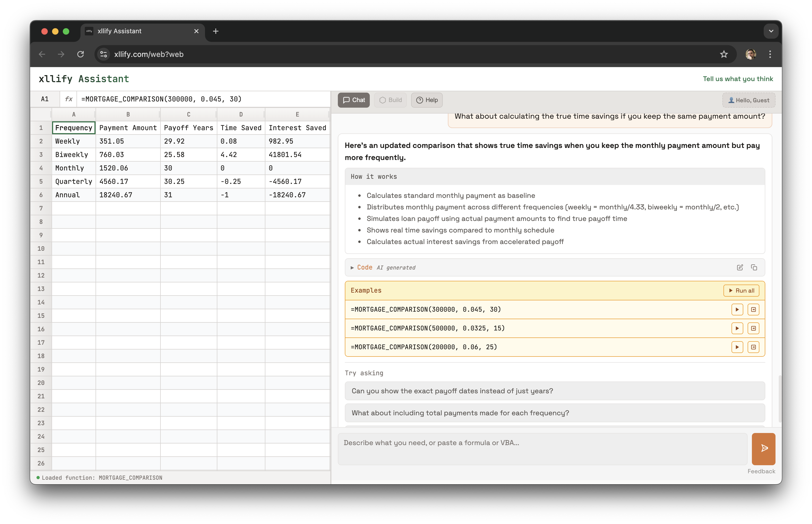
Task: Bookmark the page using the star icon
Action: click(724, 54)
